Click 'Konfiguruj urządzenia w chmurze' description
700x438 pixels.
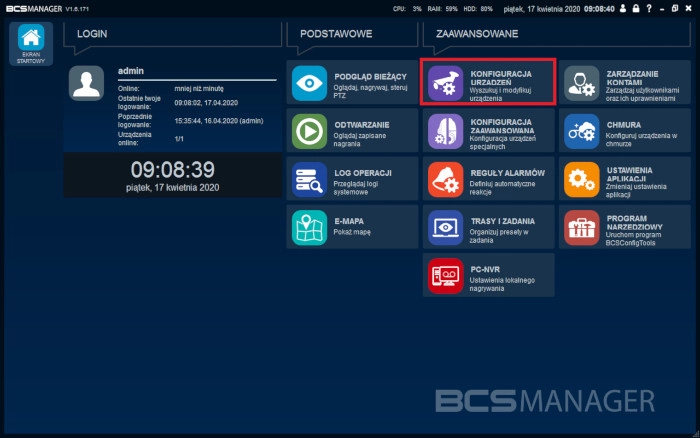pyautogui.click(x=642, y=140)
